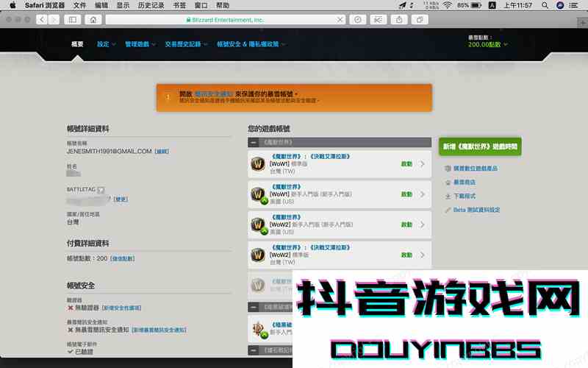Image resolution: width=588 pixels, height=368 pixels.
Task: Show the Safari sidebar
Action: [x=73, y=19]
